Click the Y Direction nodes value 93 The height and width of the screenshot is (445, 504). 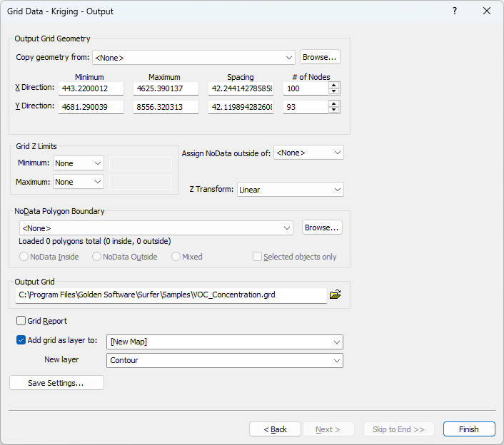point(306,107)
